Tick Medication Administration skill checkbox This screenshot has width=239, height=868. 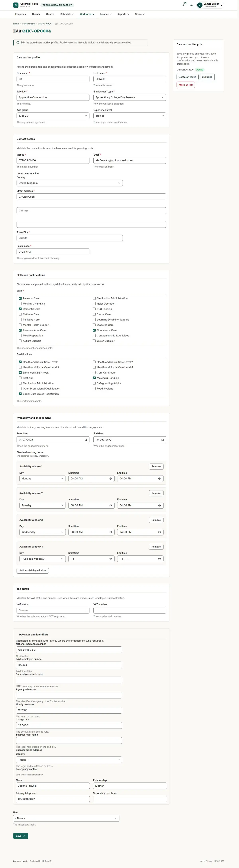tap(94, 298)
